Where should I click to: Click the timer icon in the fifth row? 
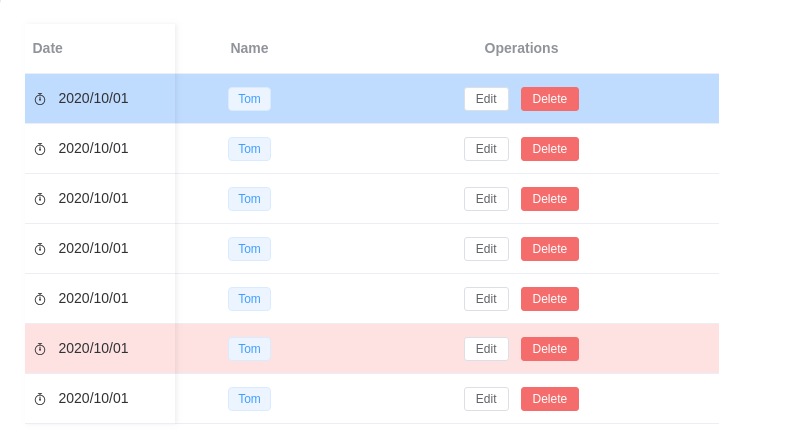coord(40,299)
